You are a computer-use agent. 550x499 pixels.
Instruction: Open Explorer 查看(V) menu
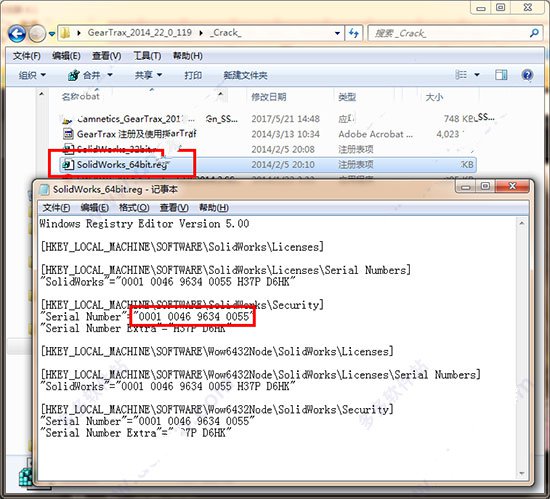pos(107,56)
